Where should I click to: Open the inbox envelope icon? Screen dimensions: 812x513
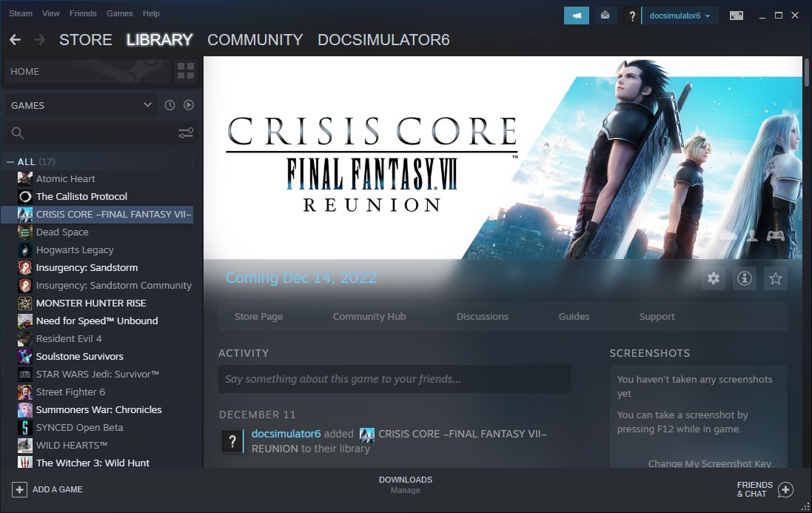pos(605,16)
